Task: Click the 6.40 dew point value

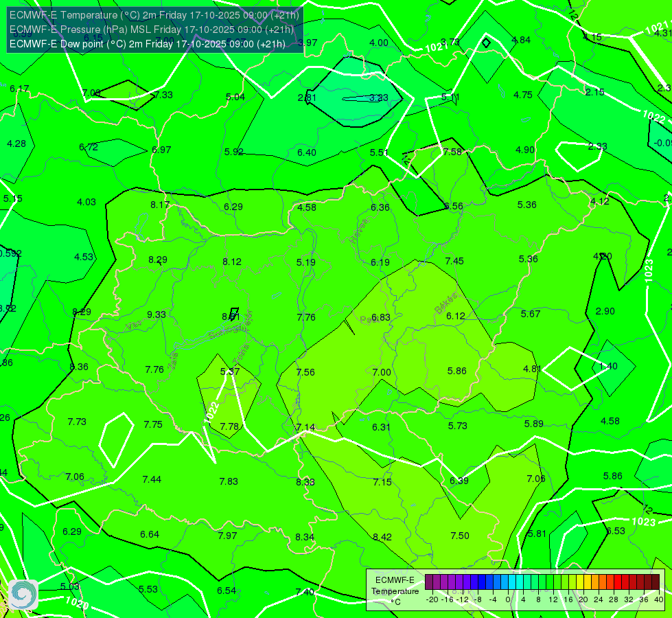Action: [x=307, y=152]
